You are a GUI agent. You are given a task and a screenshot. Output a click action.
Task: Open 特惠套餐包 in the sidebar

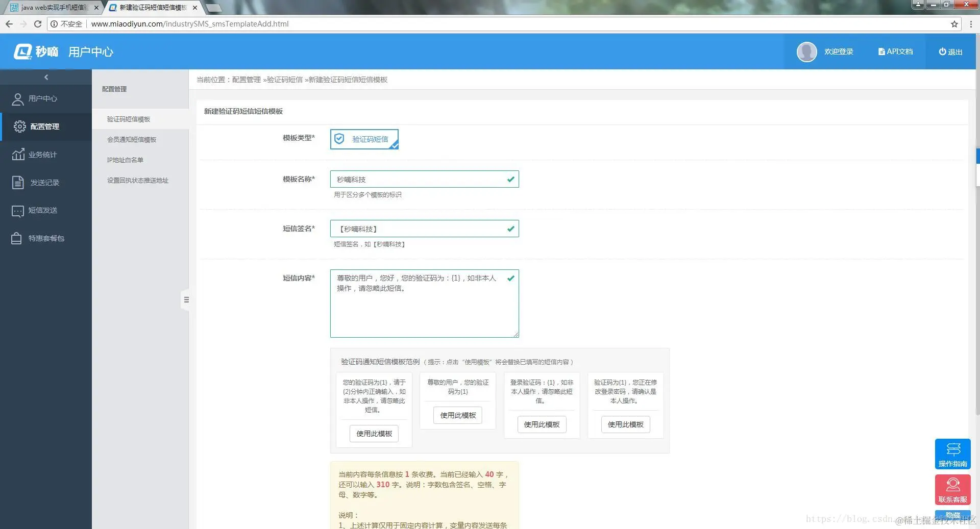46,238
